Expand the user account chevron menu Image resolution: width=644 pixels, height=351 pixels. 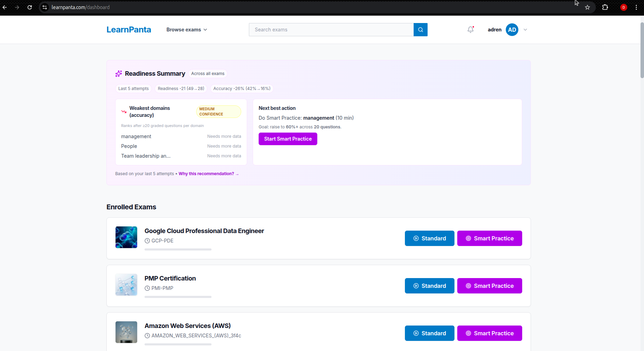pos(525,30)
